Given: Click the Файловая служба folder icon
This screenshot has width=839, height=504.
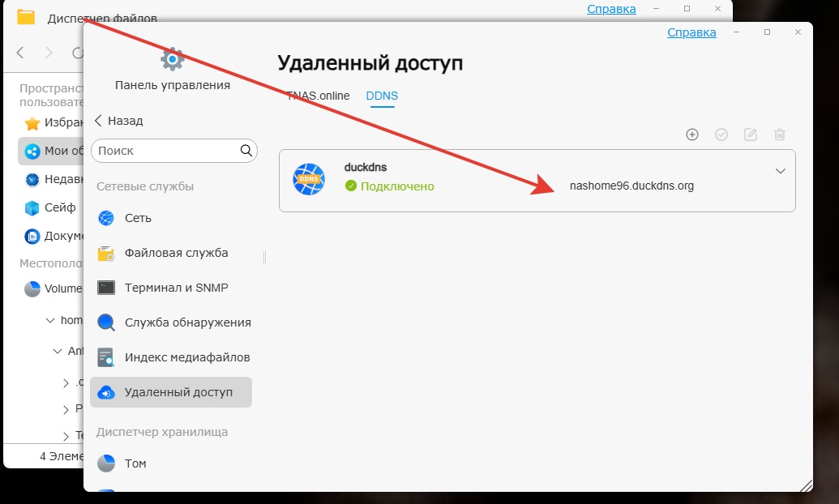Looking at the screenshot, I should [106, 253].
